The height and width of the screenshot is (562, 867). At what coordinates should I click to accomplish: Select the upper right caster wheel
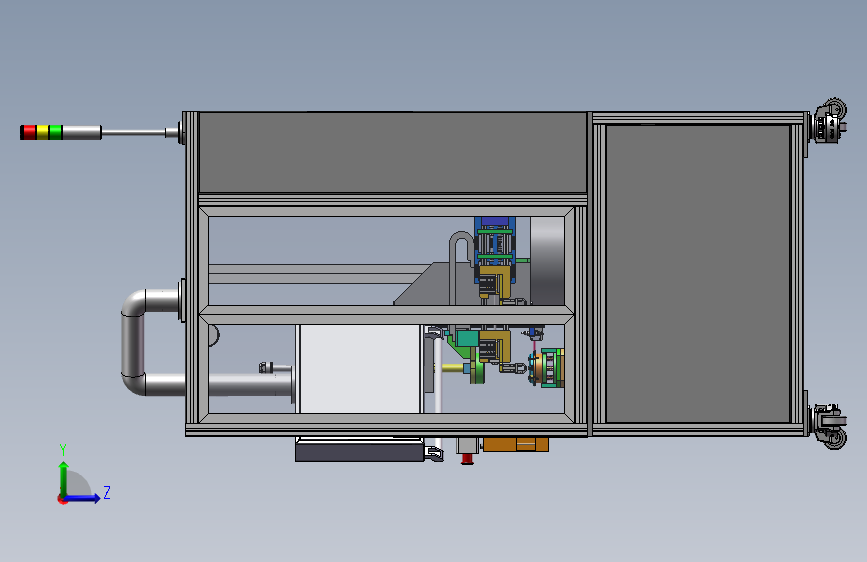(829, 122)
